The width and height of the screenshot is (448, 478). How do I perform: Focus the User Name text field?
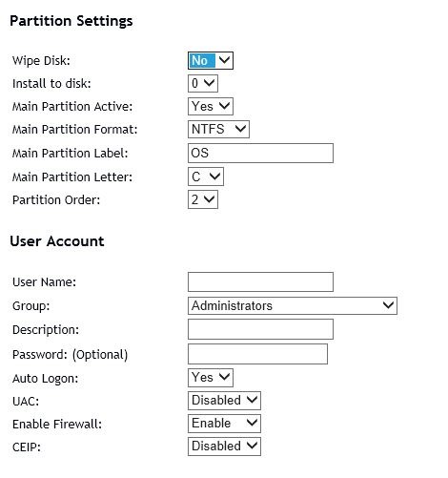pos(260,281)
